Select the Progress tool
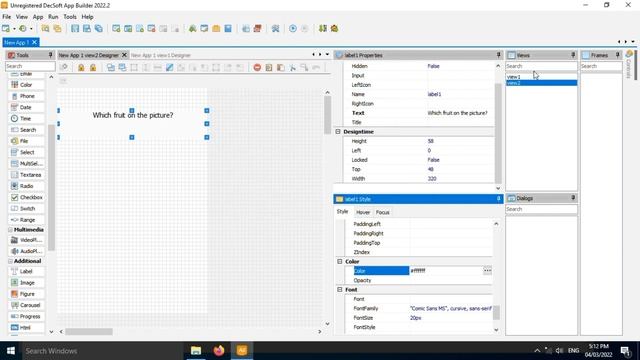Screen dimensions: 640x360 point(26,316)
